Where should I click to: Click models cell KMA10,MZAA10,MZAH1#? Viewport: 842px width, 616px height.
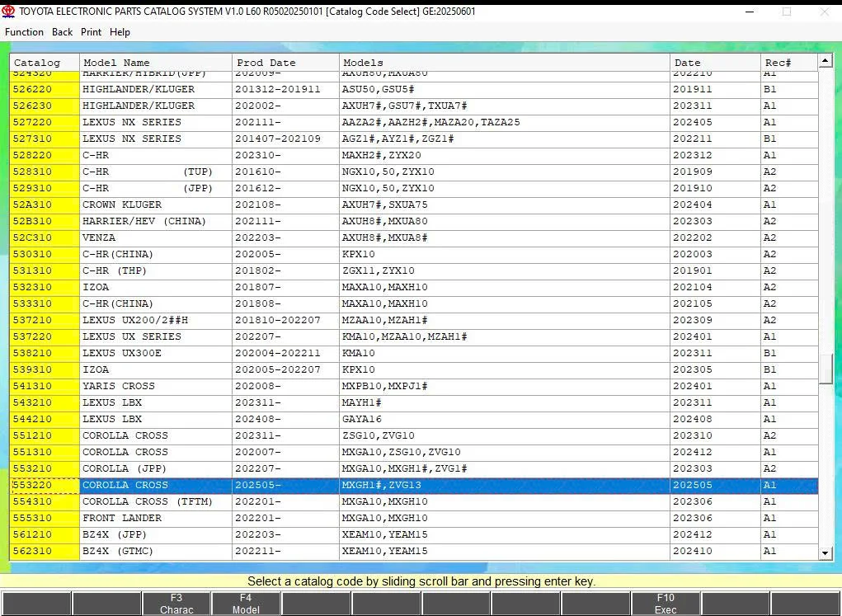(404, 336)
